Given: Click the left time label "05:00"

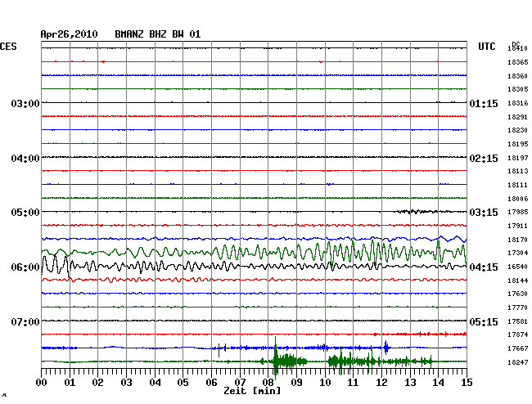Looking at the screenshot, I should 25,213.
